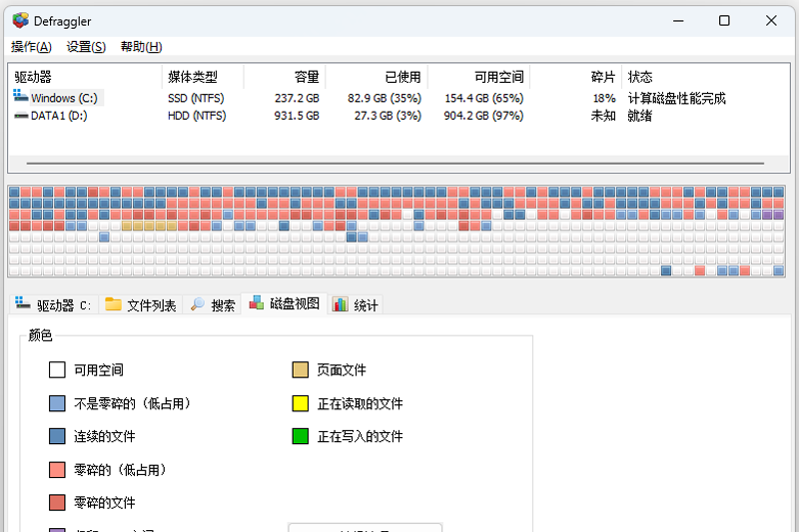
Task: Click the folder icon on 文件列表 tab
Action: point(113,303)
